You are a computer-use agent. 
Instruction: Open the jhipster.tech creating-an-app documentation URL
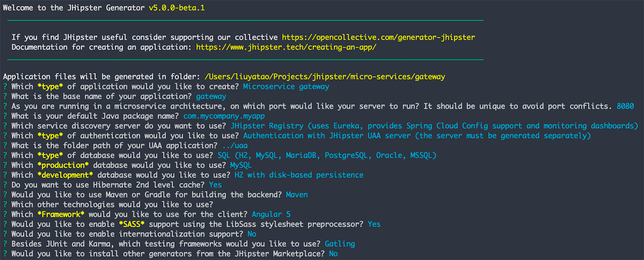(x=286, y=47)
